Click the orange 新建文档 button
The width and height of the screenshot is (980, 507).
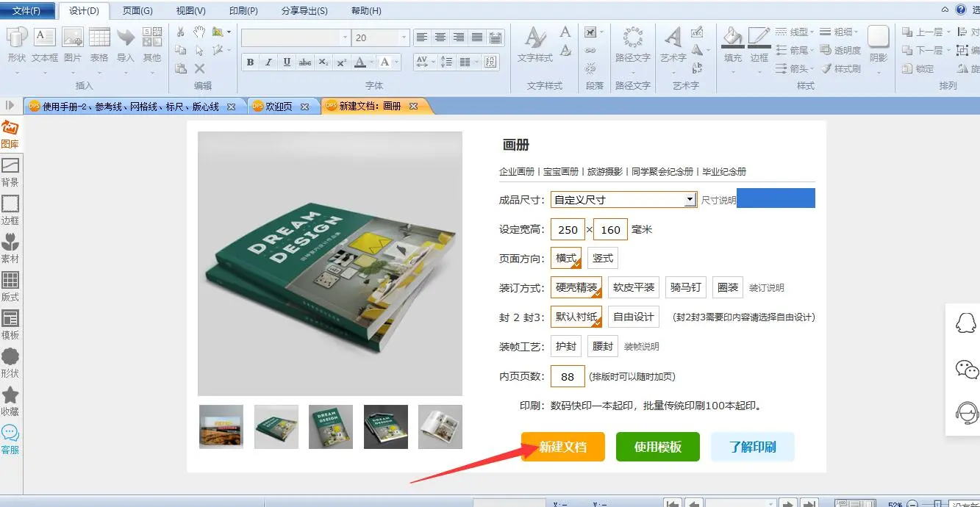click(562, 447)
